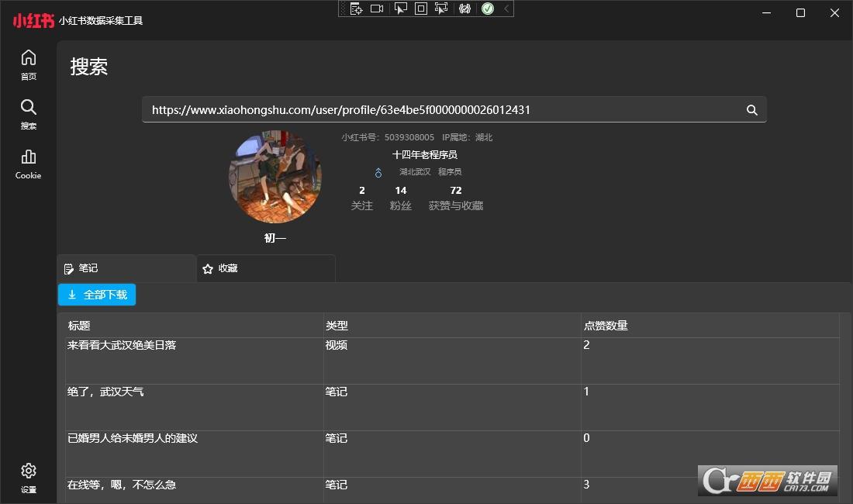This screenshot has width=853, height=504.
Task: Click like count 2 in first row
Action: point(586,345)
